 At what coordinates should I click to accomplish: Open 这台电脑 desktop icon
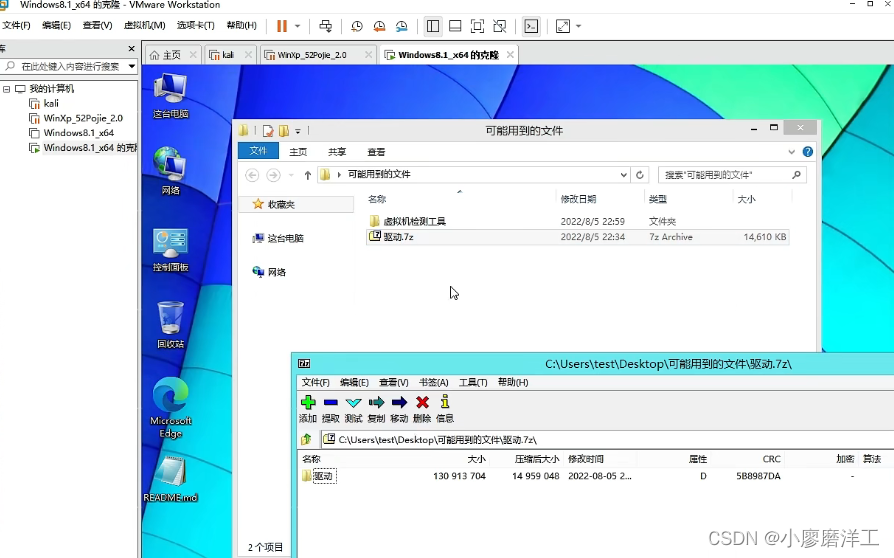[x=170, y=95]
